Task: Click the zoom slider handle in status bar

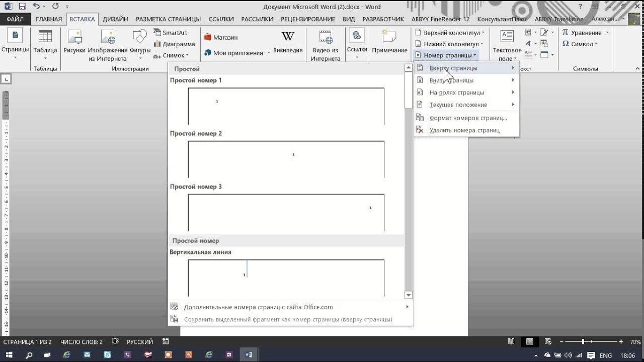Action: tap(583, 341)
